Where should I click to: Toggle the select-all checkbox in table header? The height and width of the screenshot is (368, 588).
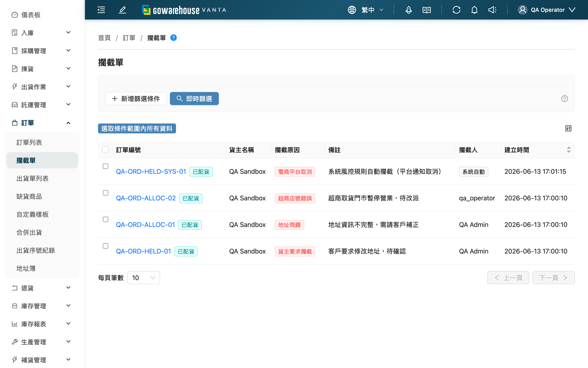[x=105, y=150]
